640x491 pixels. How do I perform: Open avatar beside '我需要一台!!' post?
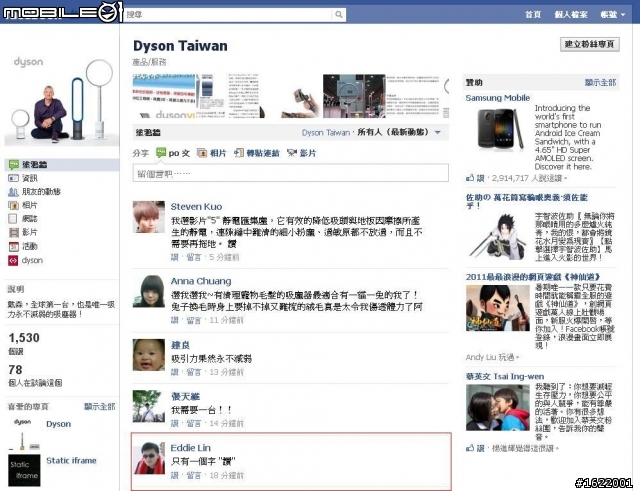pyautogui.click(x=149, y=406)
